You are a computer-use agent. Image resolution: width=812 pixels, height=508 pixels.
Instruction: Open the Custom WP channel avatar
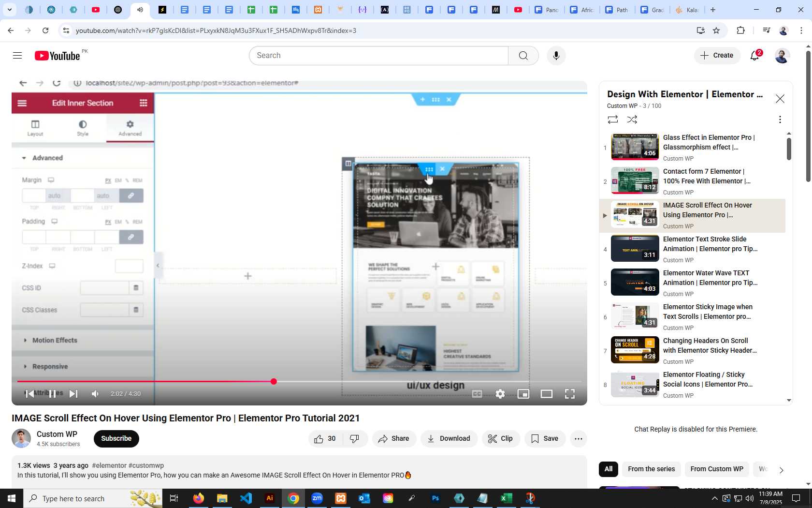click(21, 439)
